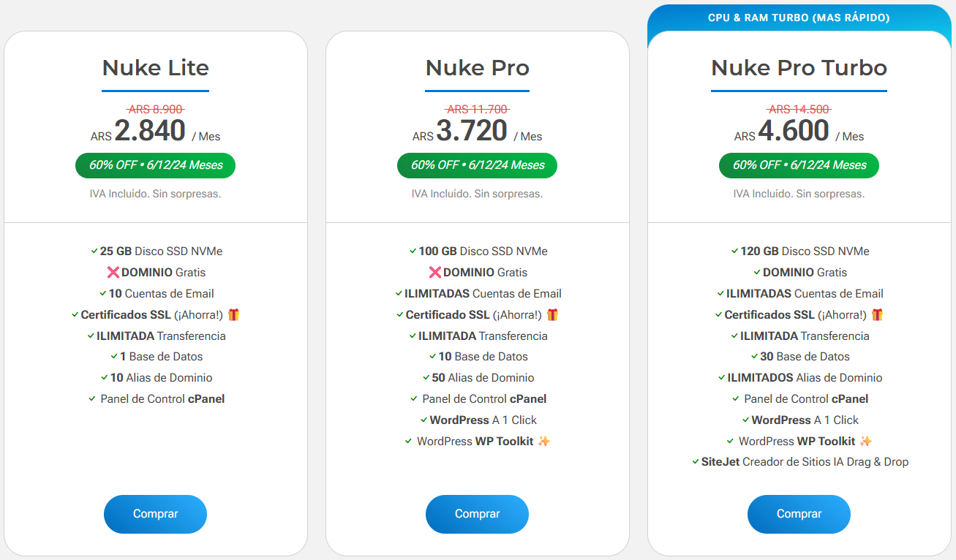The image size is (956, 560).
Task: Click the checkmark beside SiteJet Creador de Sitios
Action: (696, 462)
